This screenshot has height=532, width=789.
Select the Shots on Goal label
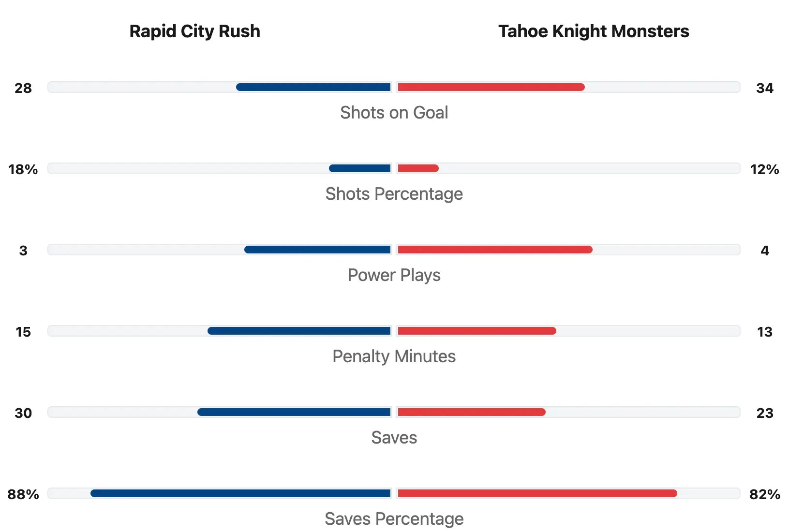[394, 113]
